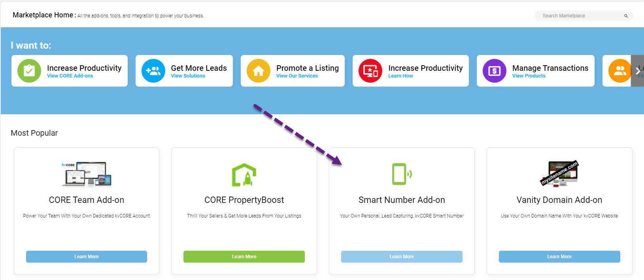Click the green PropertyBoost rocket house icon
Viewport: 644px width, 280px height.
click(244, 175)
